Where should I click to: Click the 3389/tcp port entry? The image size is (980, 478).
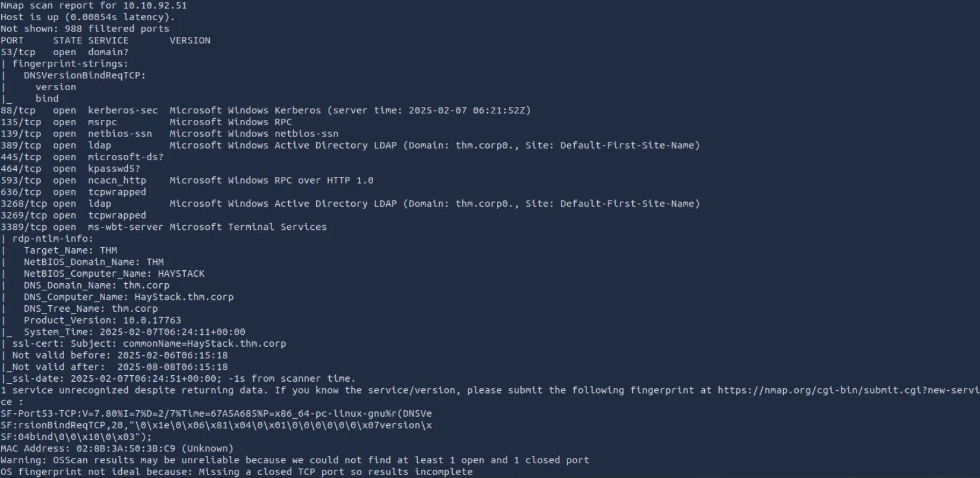pos(24,227)
